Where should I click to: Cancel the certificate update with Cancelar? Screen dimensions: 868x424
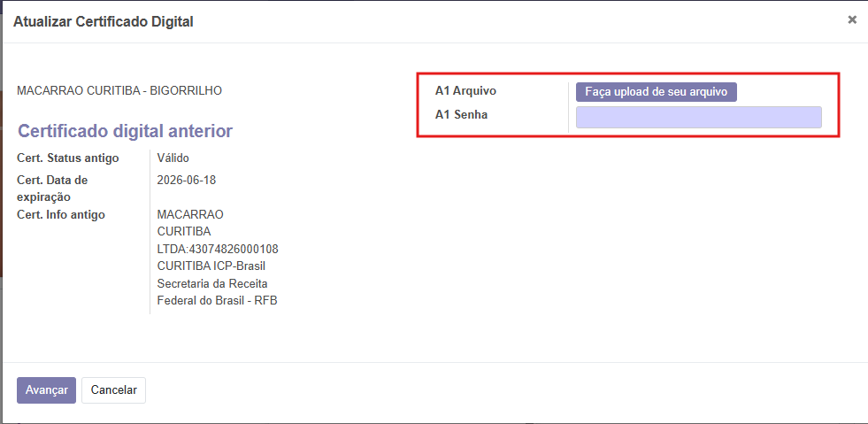(113, 390)
